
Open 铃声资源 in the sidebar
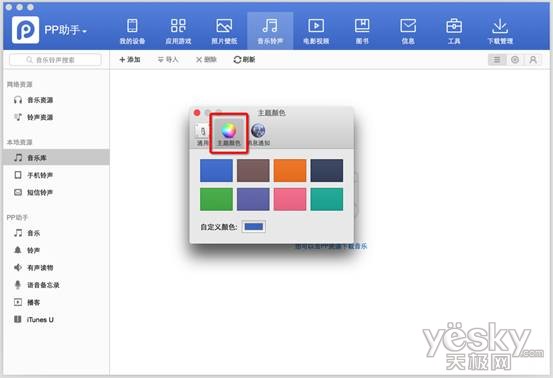click(34, 117)
